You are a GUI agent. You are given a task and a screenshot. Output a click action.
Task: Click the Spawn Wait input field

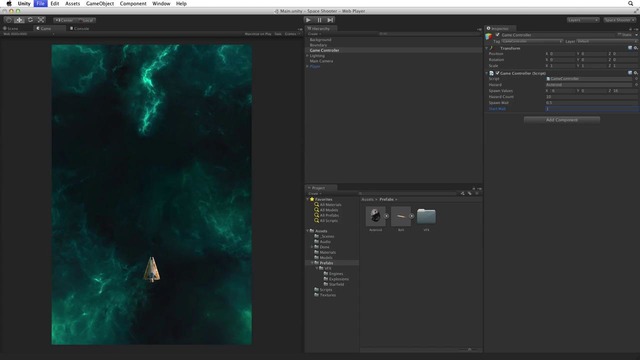coord(591,103)
